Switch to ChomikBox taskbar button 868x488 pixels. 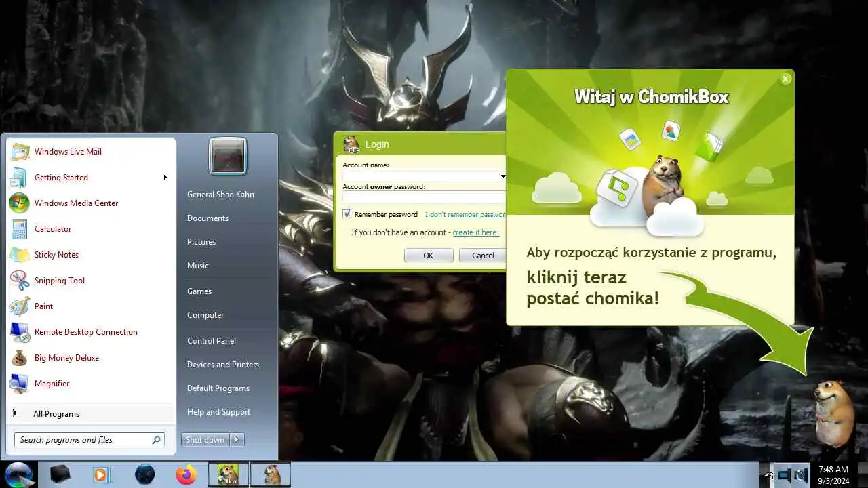pos(228,474)
